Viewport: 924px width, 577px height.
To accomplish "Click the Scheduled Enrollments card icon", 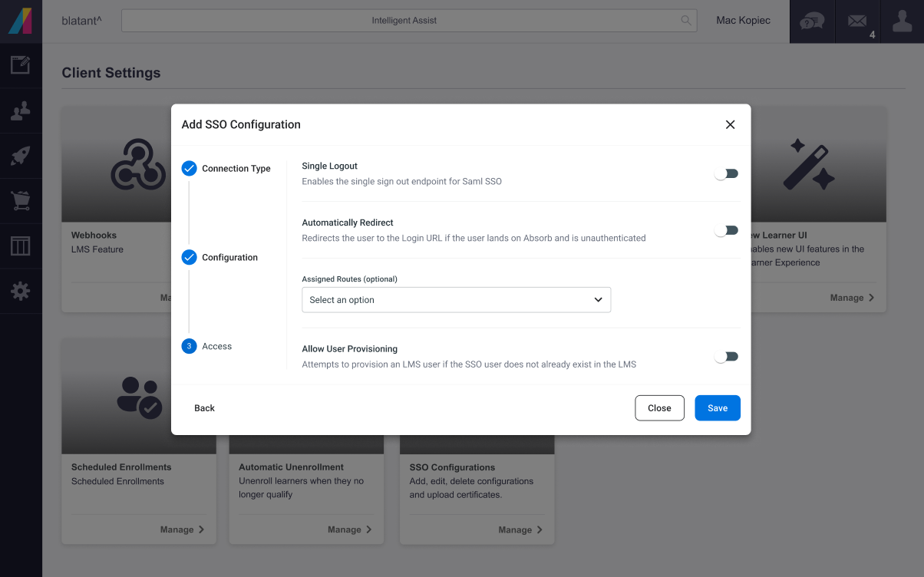I will 139,397.
